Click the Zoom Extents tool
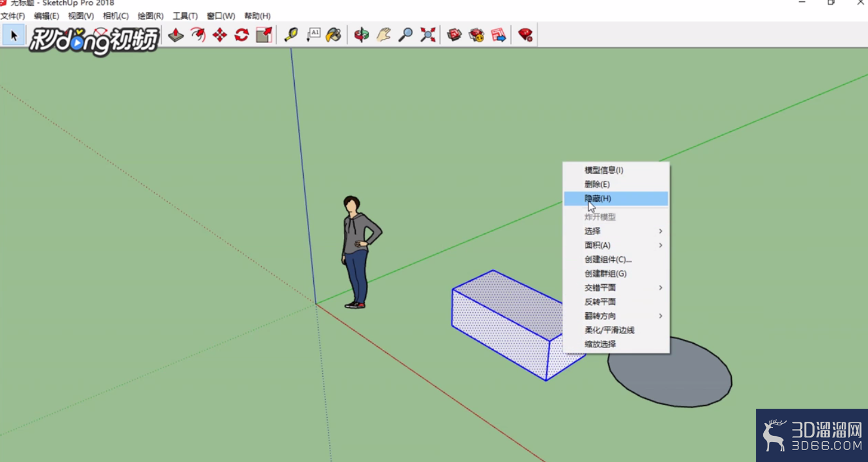The width and height of the screenshot is (868, 462). (x=428, y=35)
